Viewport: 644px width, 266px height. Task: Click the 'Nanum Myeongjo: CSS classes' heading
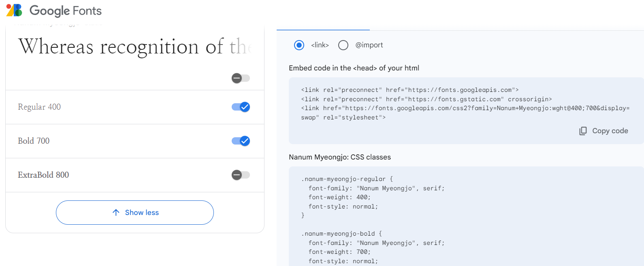[x=340, y=157]
